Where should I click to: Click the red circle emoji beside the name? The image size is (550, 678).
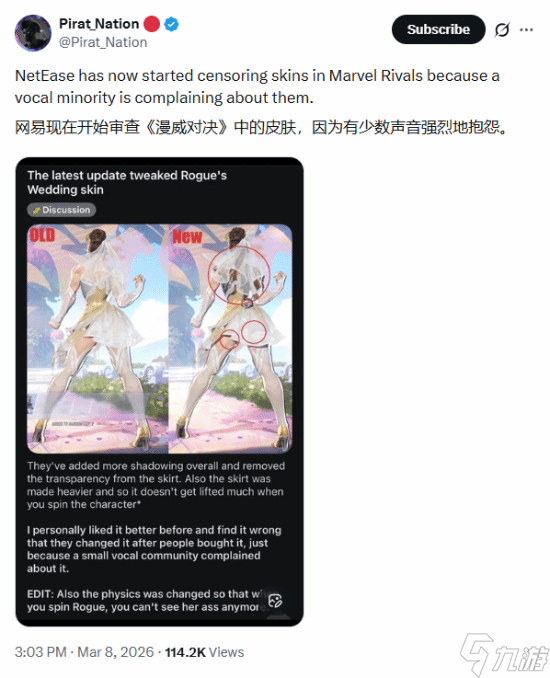tap(151, 24)
